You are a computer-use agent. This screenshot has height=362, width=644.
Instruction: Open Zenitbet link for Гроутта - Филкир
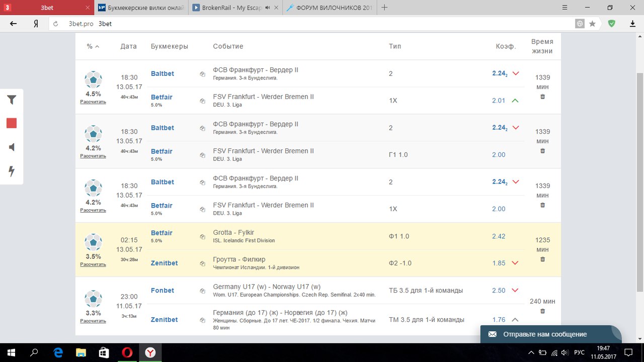click(x=164, y=263)
